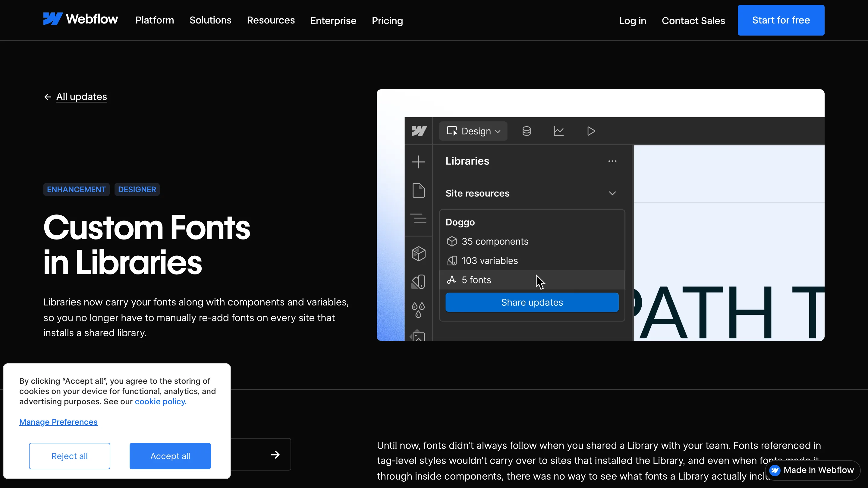Open the Style selectors droplets icon

pos(418,309)
